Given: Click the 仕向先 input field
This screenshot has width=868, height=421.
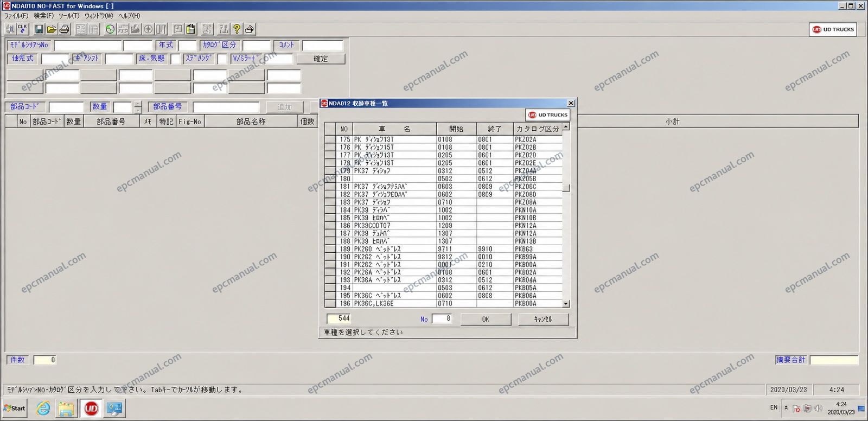Looking at the screenshot, I should tap(55, 59).
